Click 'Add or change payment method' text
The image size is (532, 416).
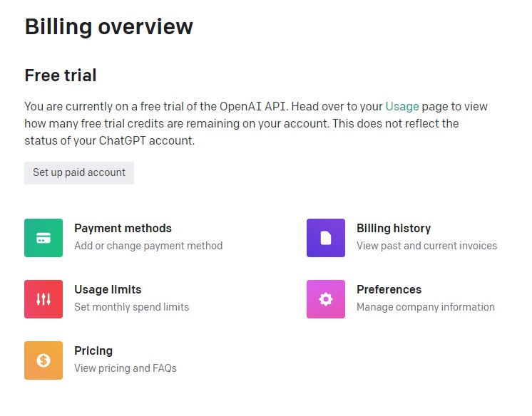tap(148, 246)
